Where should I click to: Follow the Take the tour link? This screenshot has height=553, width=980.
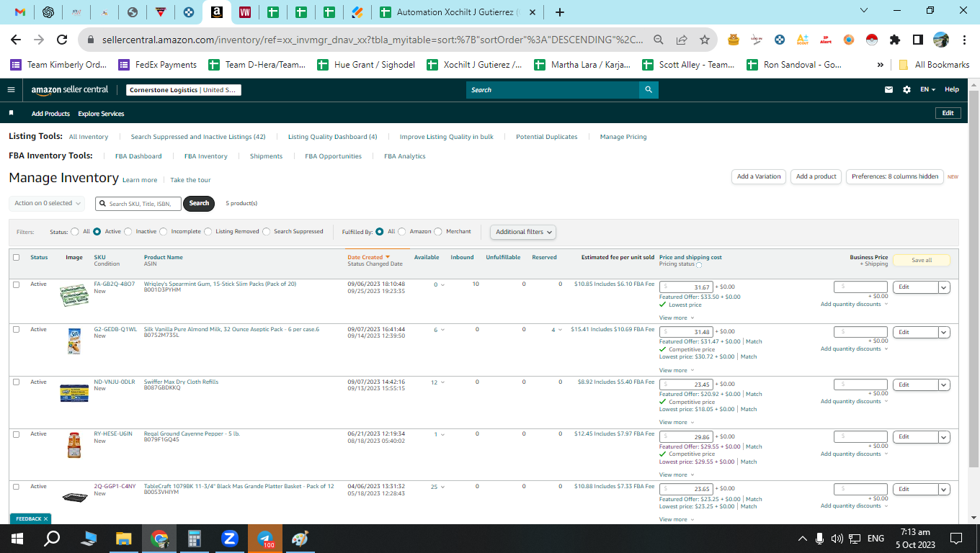pyautogui.click(x=190, y=180)
